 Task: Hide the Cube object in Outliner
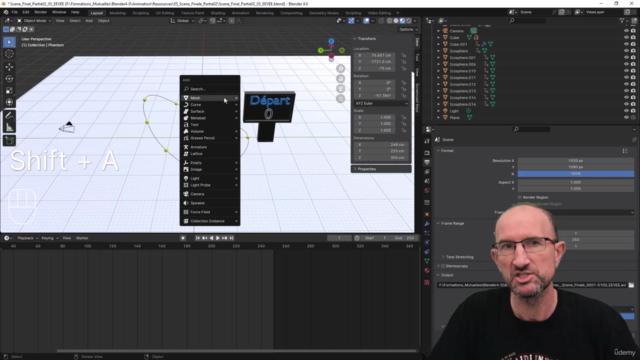pyautogui.click(x=626, y=38)
